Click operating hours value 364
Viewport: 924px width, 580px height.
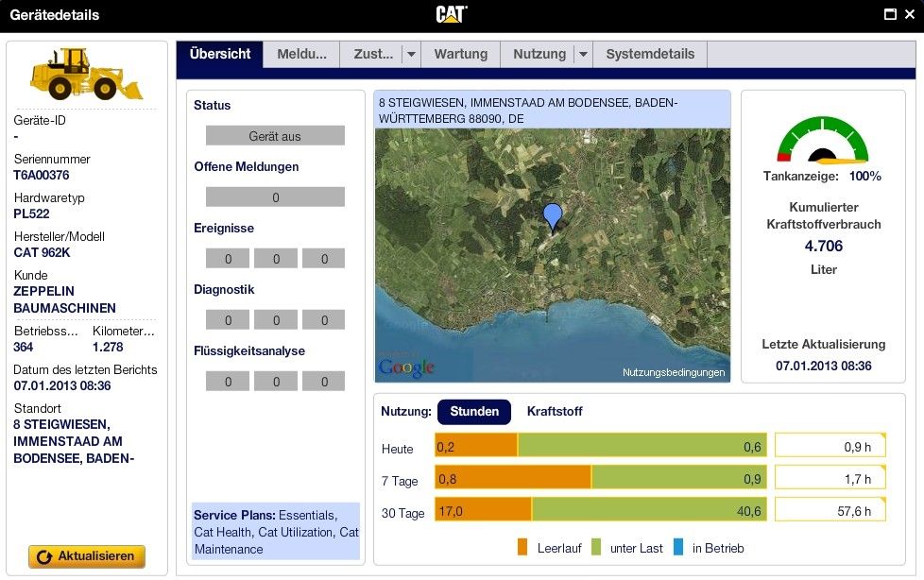(x=23, y=348)
